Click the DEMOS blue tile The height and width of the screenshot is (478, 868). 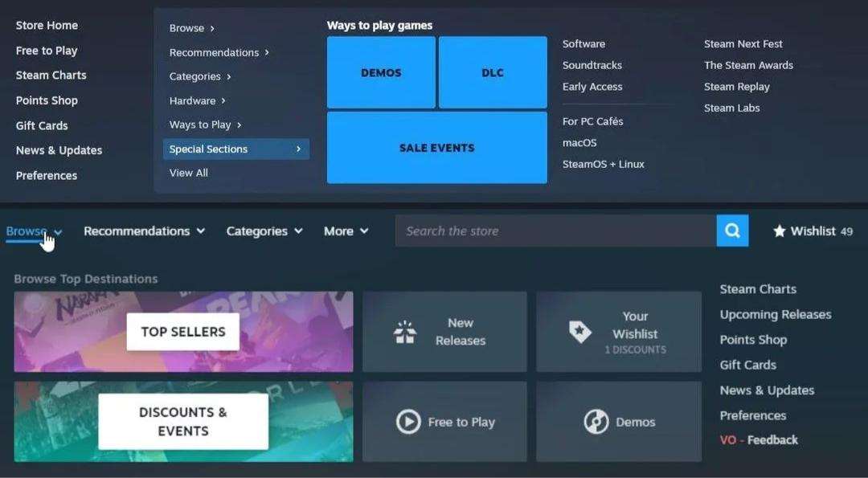[x=381, y=72]
